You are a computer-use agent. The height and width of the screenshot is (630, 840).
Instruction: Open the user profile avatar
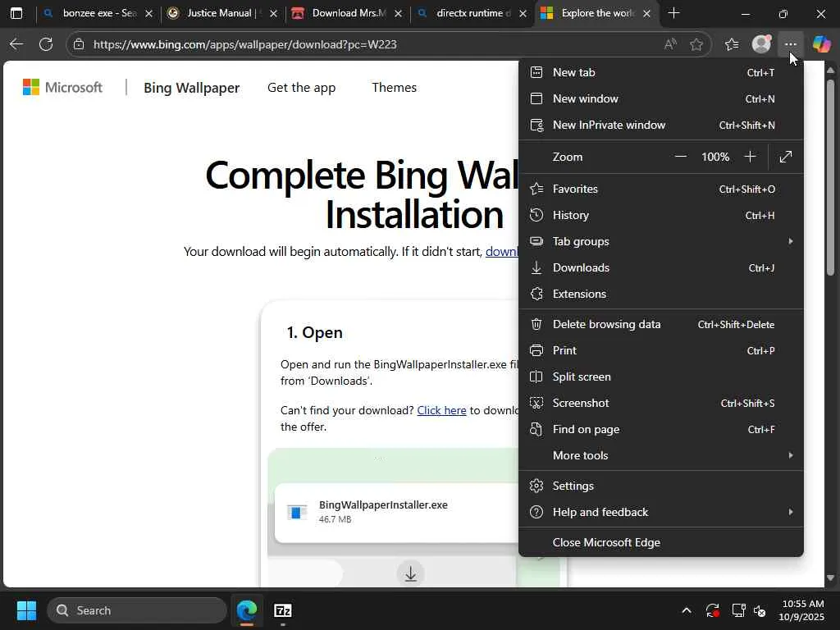(x=761, y=44)
